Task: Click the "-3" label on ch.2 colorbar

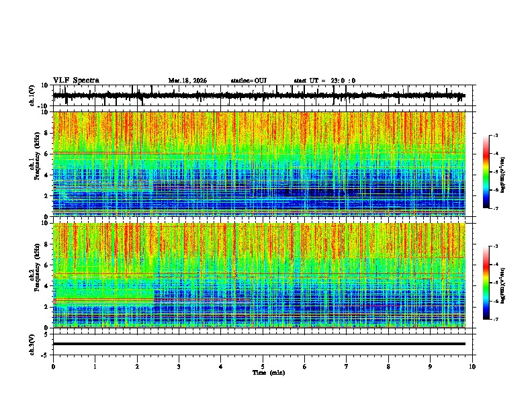Action: (x=496, y=246)
